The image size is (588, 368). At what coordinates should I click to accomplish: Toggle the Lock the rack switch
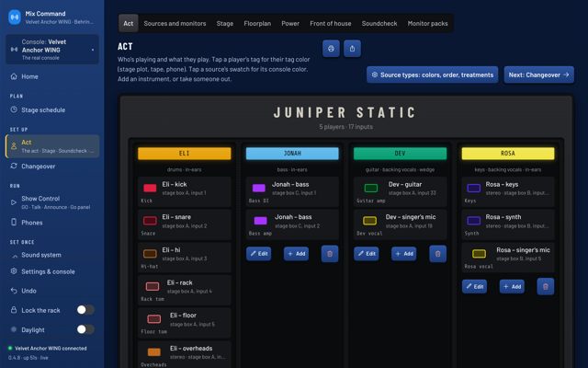coord(85,310)
